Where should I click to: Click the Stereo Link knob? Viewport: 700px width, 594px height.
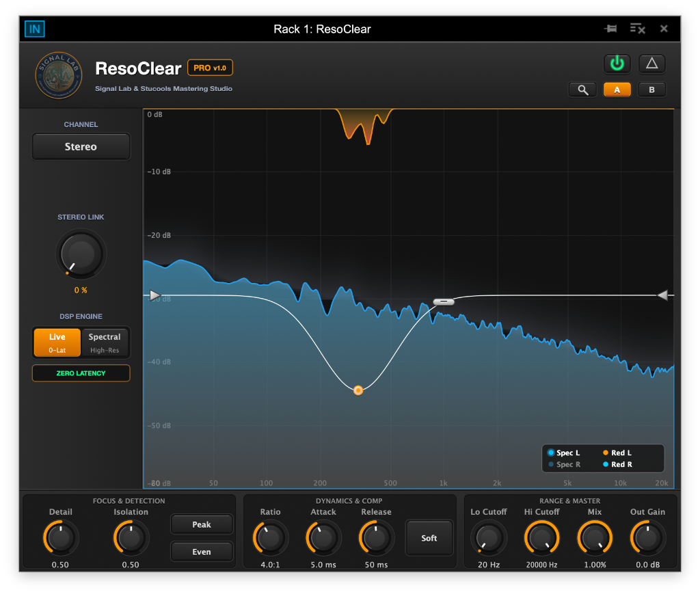(81, 254)
